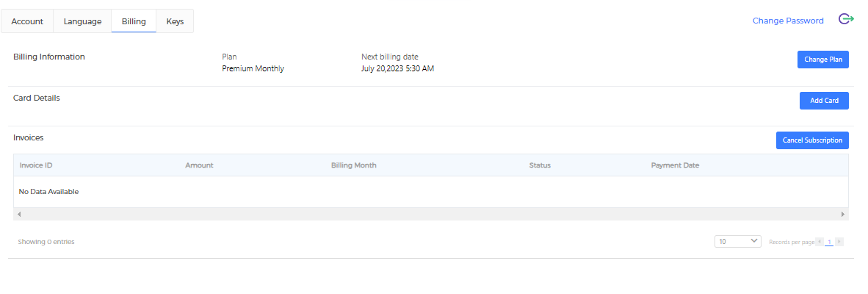The height and width of the screenshot is (294, 868).
Task: Click the Invoice ID column header
Action: (36, 165)
